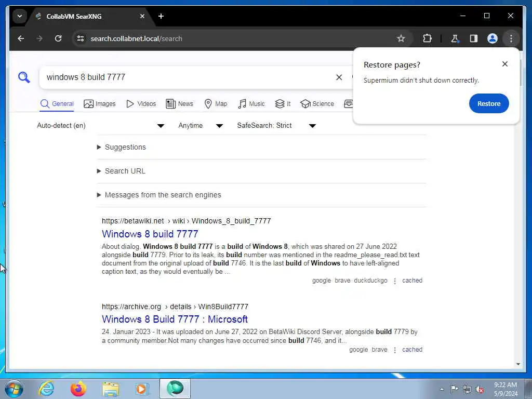This screenshot has width=532, height=399.
Task: Open the Windows Start menu
Action: [x=14, y=389]
